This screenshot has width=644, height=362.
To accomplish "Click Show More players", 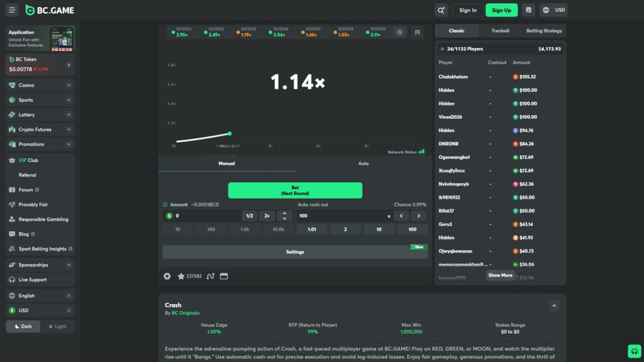I will tap(500, 275).
